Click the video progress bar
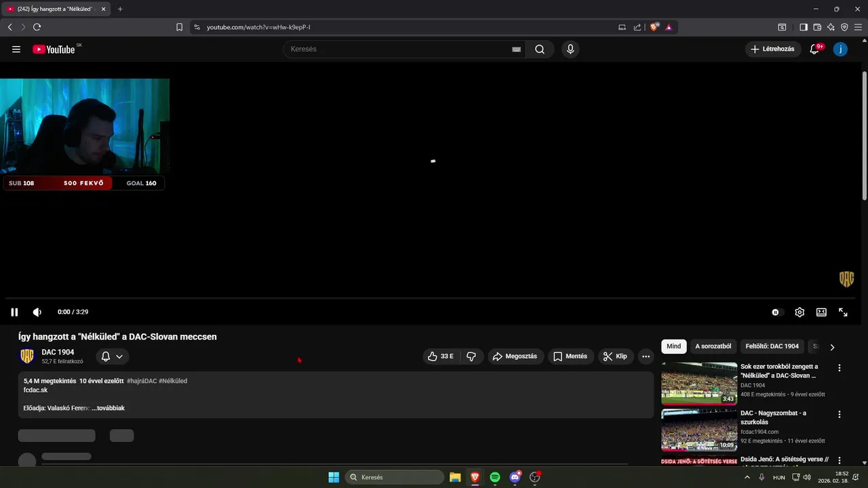This screenshot has height=488, width=868. click(431, 298)
